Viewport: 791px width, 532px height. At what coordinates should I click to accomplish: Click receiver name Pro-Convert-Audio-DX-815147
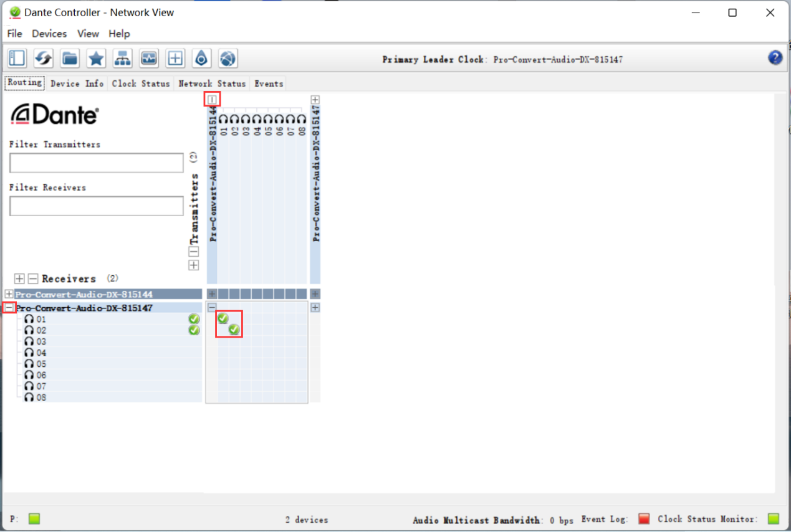84,308
